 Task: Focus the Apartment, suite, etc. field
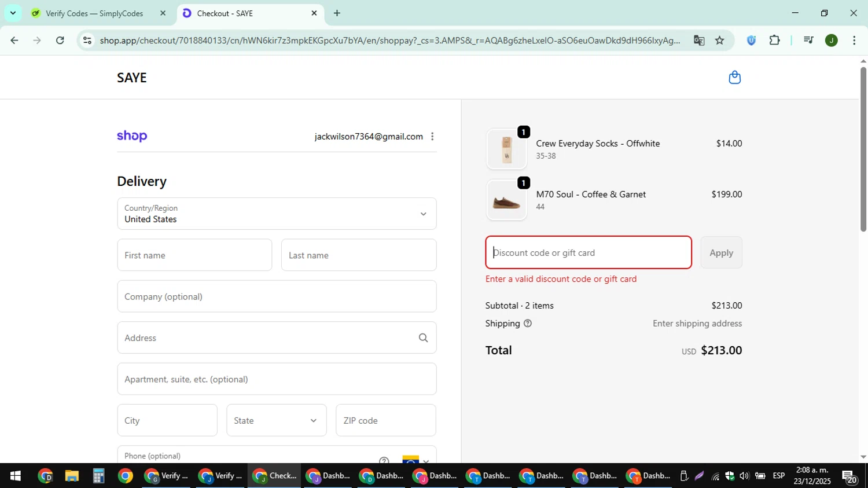coord(277,379)
